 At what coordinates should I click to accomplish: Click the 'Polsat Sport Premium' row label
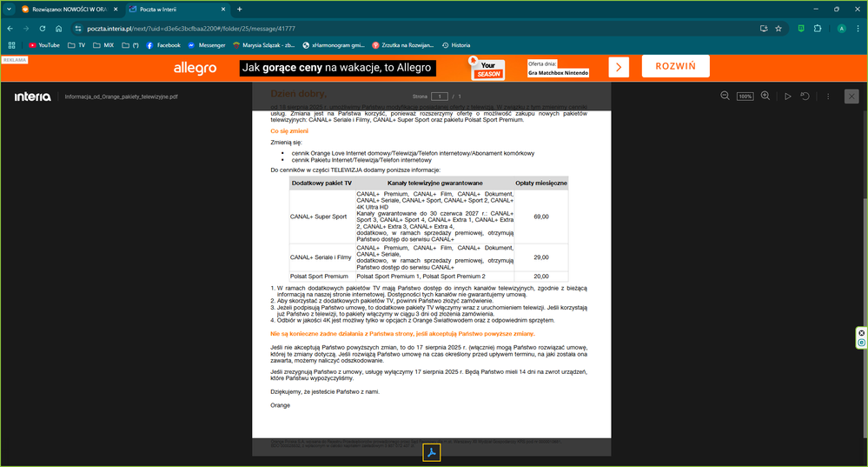319,276
